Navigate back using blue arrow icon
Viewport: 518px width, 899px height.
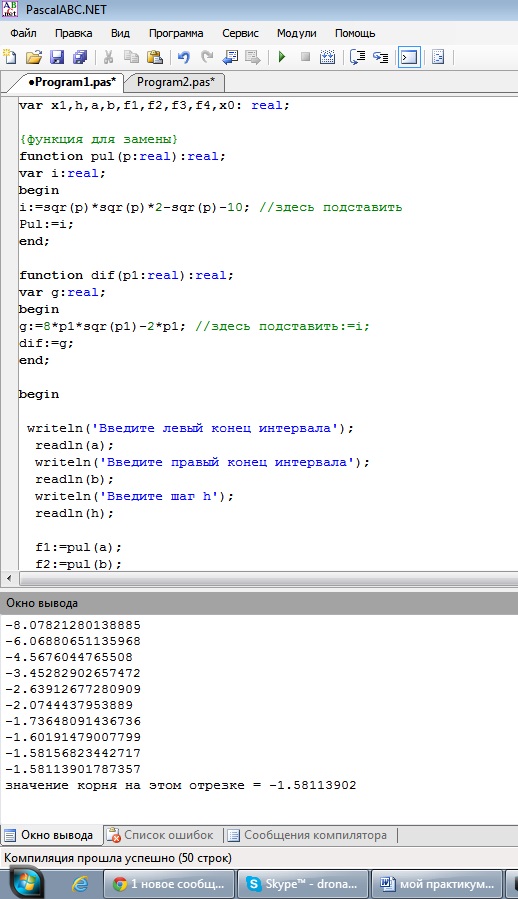(x=230, y=57)
